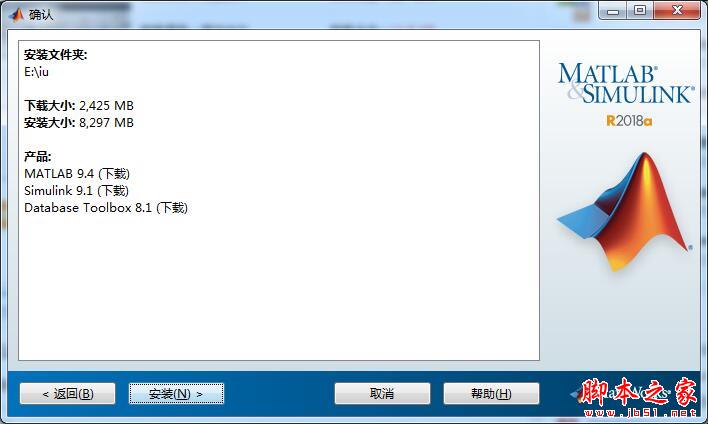Screen dimensions: 708x424
Task: Open help via 帮助(H) button
Action: pyautogui.click(x=491, y=394)
